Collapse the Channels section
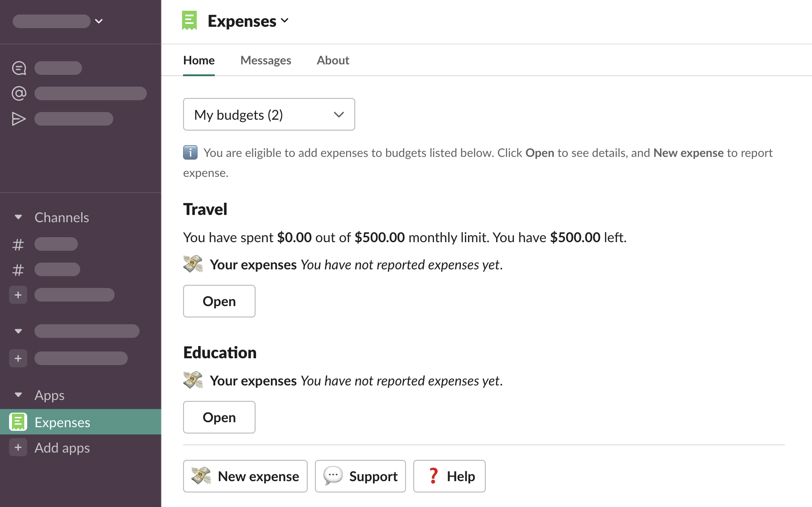Image resolution: width=812 pixels, height=507 pixels. (19, 217)
